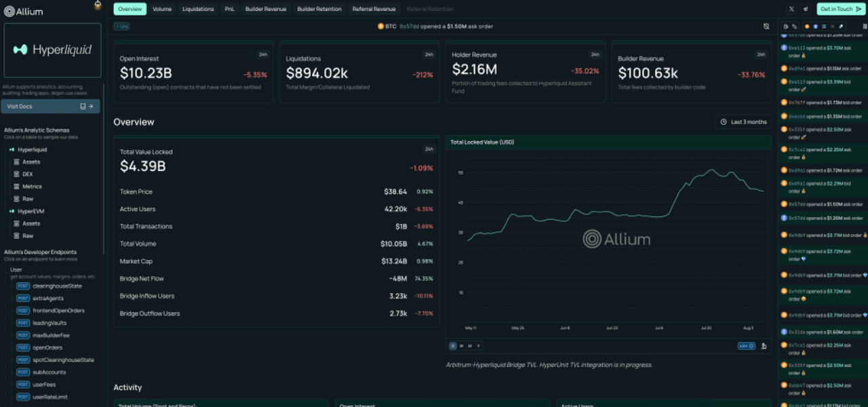
Task: Click table icon next to DEX
Action: coord(16,174)
